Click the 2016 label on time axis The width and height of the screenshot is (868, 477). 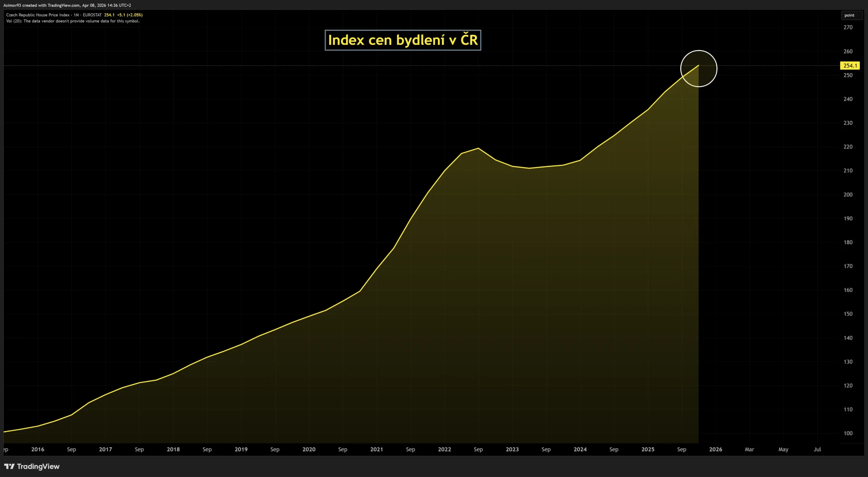click(x=38, y=449)
